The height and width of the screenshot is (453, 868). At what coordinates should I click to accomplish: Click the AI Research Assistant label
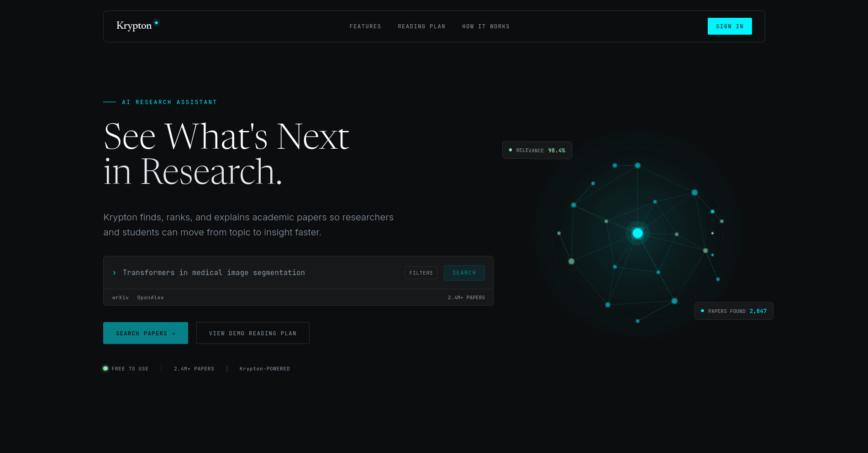pyautogui.click(x=169, y=102)
